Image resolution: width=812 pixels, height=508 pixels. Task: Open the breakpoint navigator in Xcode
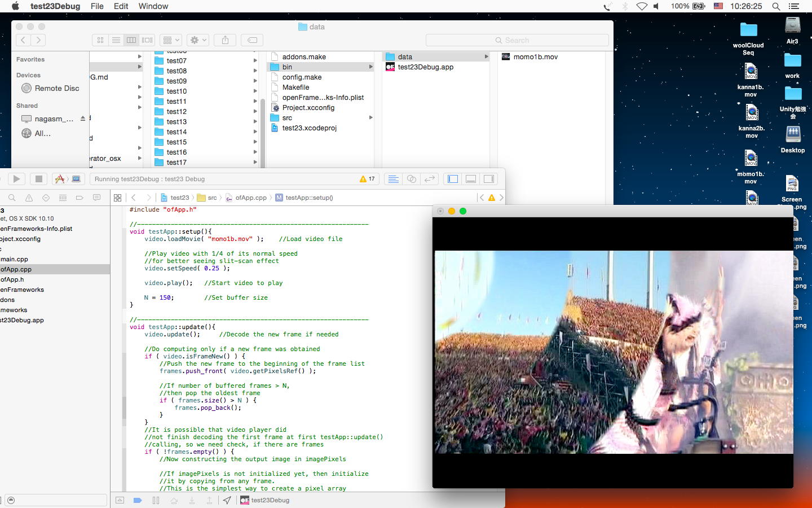[x=80, y=198]
